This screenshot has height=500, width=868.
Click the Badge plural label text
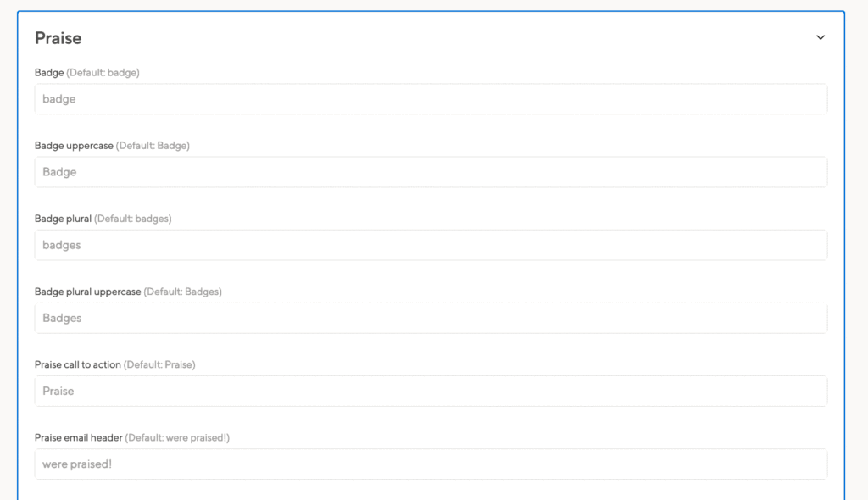[63, 219]
